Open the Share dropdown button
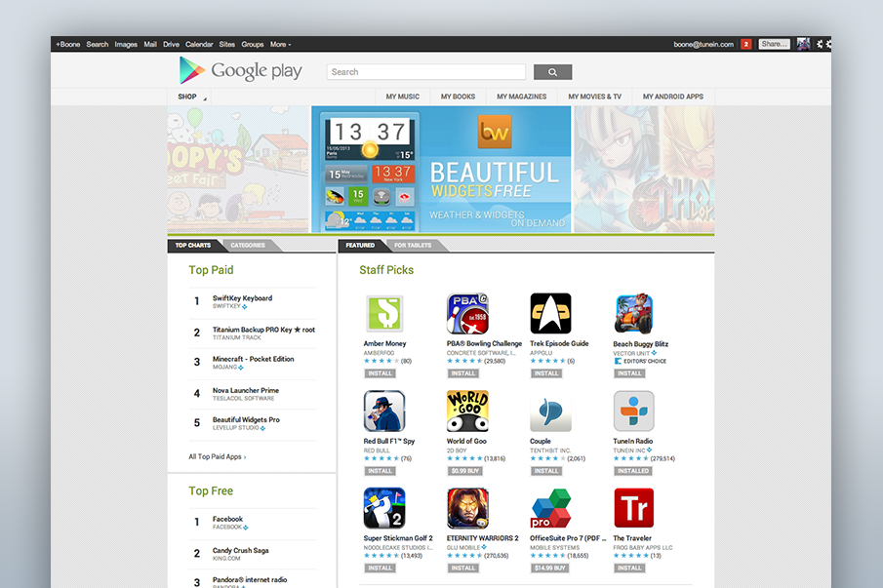 point(774,44)
